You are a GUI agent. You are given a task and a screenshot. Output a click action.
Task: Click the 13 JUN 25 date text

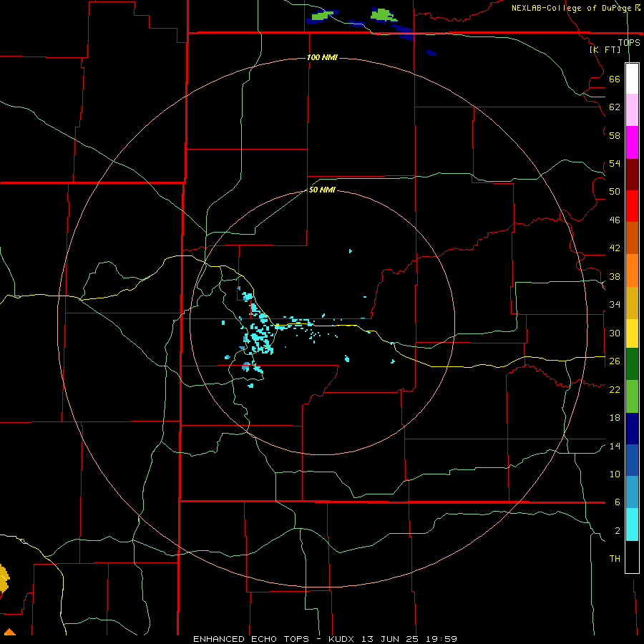pyautogui.click(x=391, y=639)
